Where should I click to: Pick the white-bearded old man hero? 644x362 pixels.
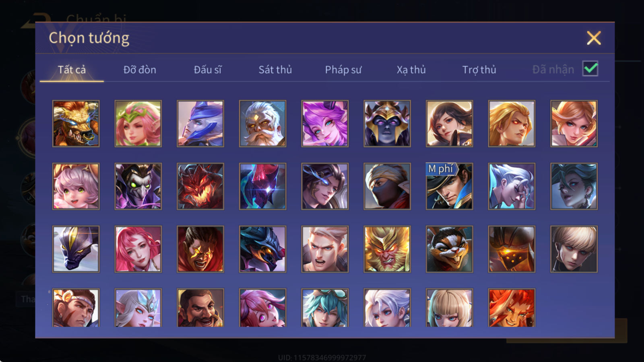262,123
